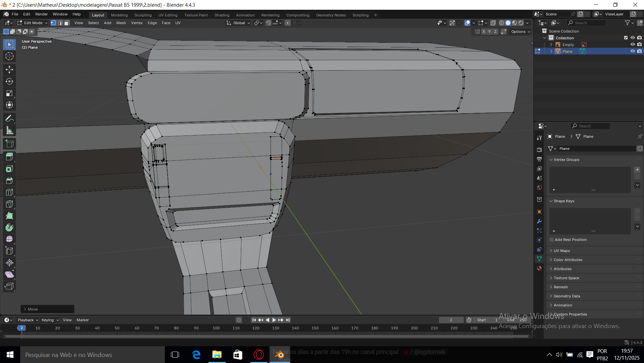Image resolution: width=644 pixels, height=363 pixels.
Task: Enable Add Rest Position checkbox
Action: (x=551, y=240)
